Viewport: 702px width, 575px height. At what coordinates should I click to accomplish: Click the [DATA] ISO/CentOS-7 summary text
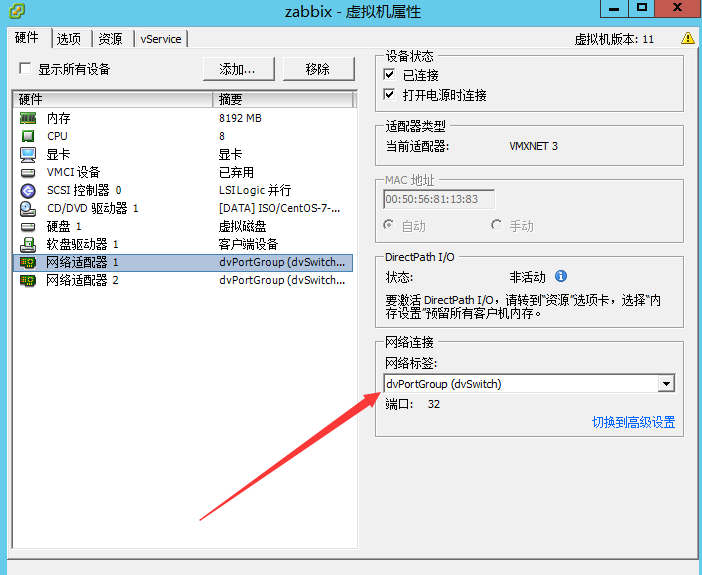[279, 208]
